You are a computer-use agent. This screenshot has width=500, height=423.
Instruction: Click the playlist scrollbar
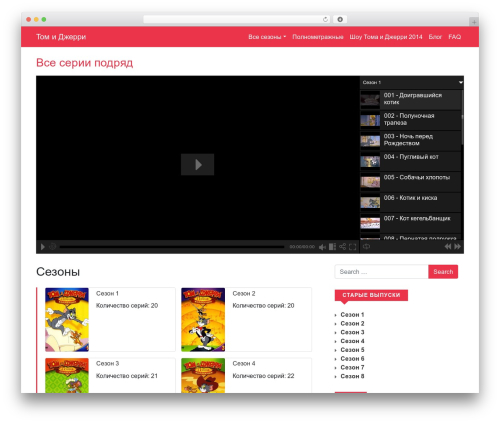pos(462,117)
